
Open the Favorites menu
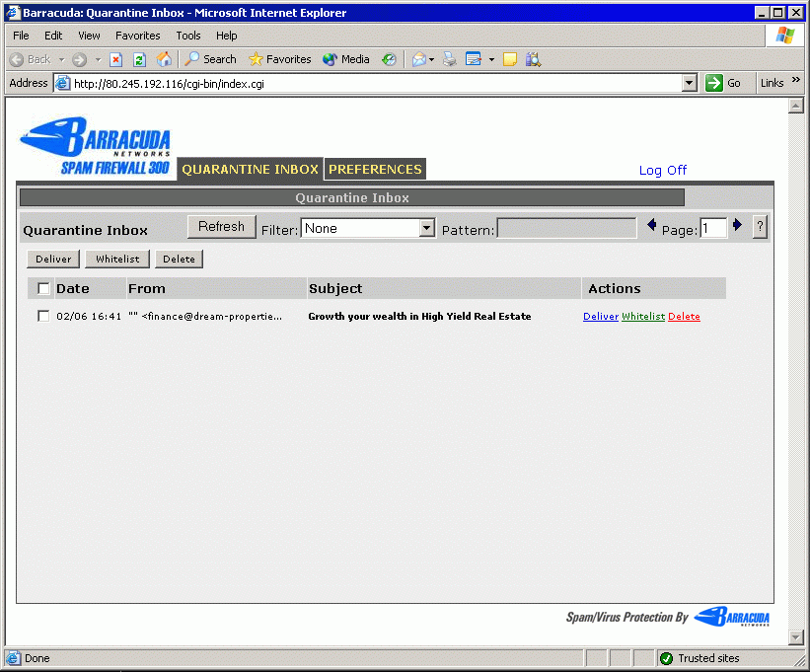(x=137, y=36)
